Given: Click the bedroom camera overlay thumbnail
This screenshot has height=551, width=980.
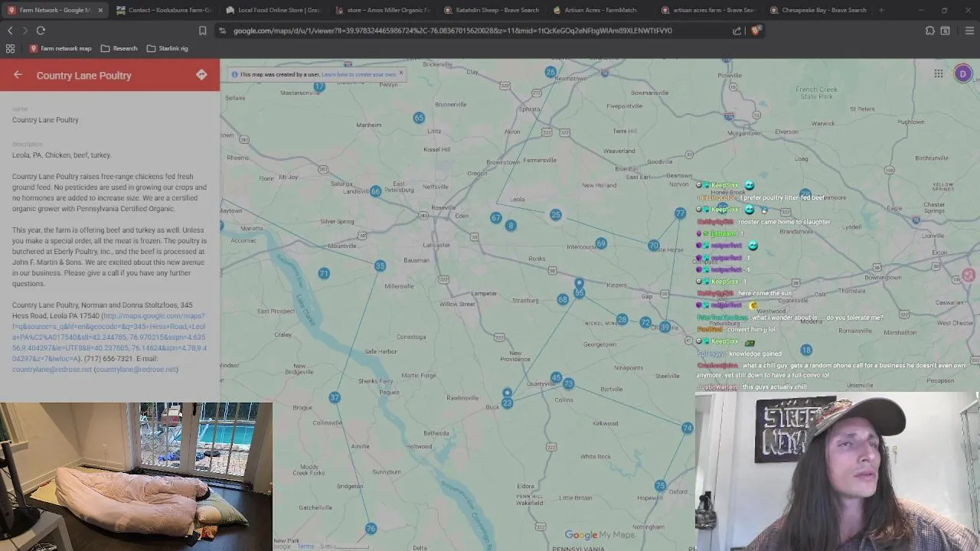Looking at the screenshot, I should point(136,476).
